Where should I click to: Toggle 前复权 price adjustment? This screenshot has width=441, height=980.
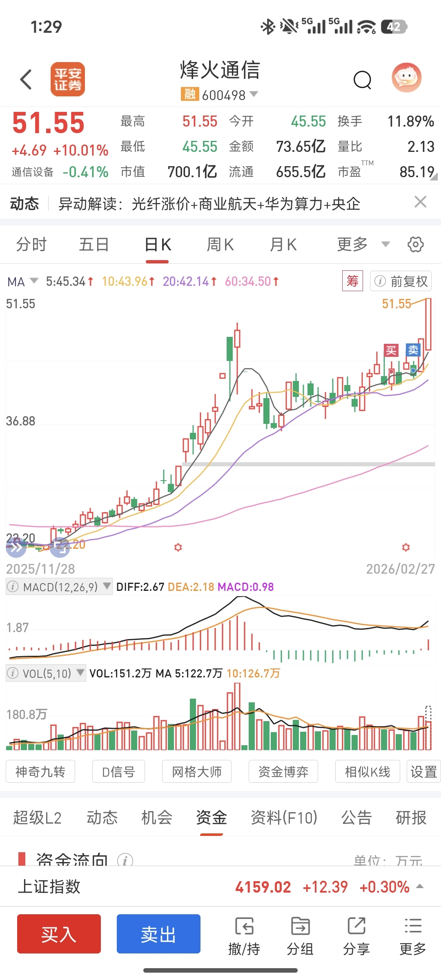pyautogui.click(x=401, y=281)
